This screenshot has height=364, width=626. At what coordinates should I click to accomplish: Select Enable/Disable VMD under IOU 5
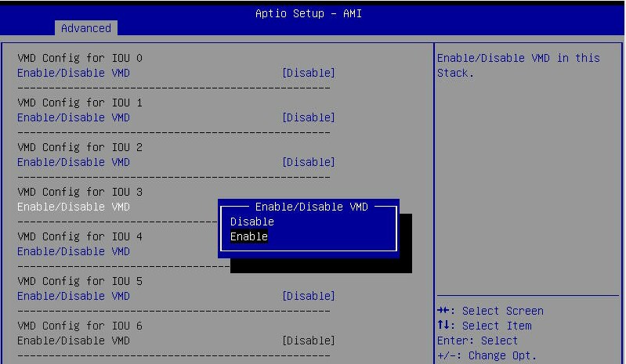[74, 296]
